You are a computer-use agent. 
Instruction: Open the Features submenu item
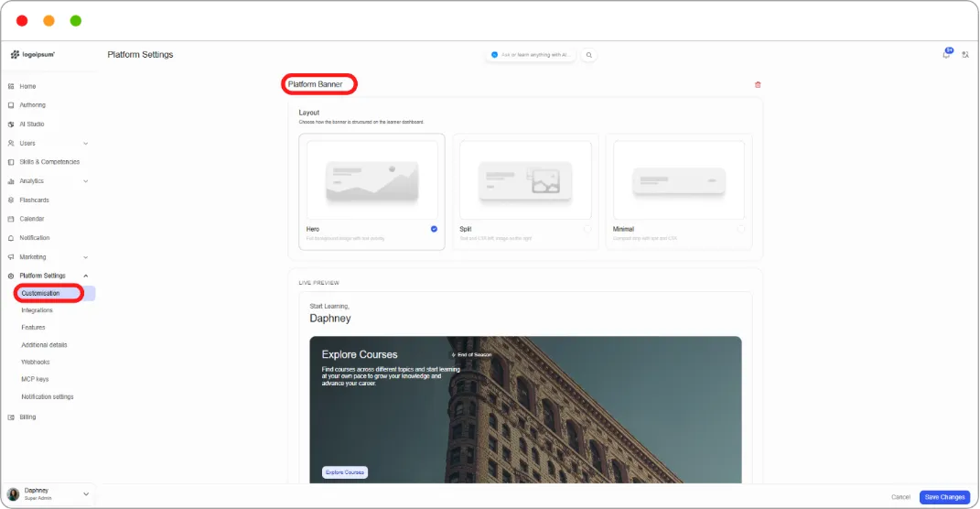[x=33, y=328]
